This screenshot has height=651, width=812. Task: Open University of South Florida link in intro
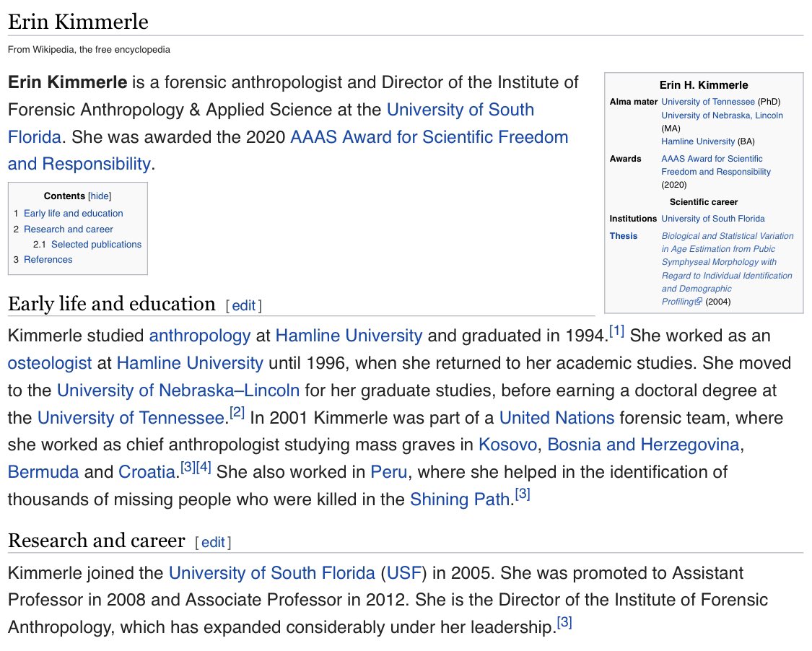(460, 110)
